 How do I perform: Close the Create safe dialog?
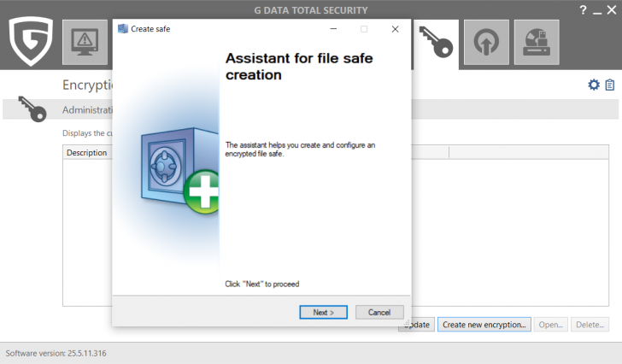pos(395,29)
